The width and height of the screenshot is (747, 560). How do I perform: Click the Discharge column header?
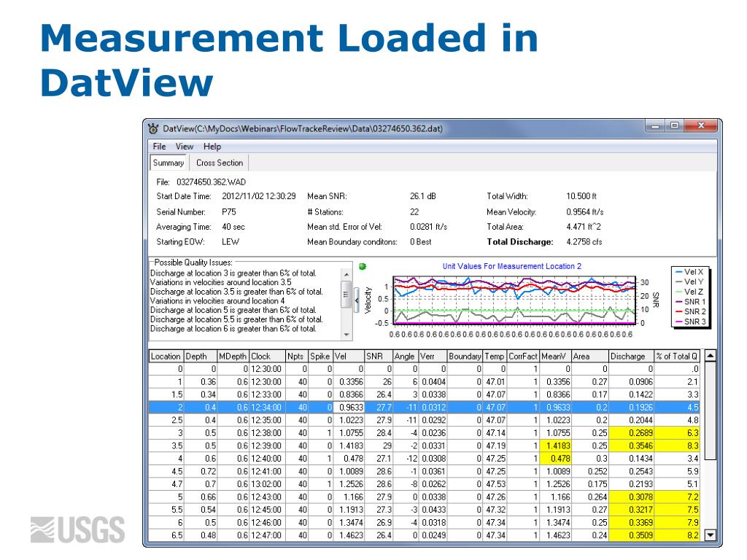tap(631, 356)
